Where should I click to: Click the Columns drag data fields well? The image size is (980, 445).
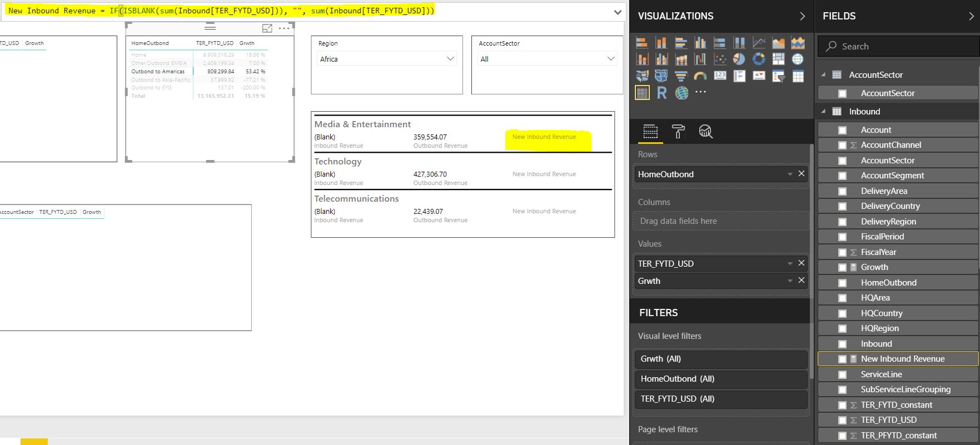tap(721, 221)
